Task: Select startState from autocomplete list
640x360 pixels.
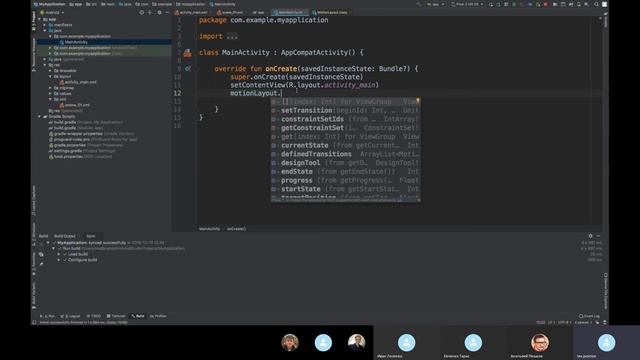Action: point(345,189)
